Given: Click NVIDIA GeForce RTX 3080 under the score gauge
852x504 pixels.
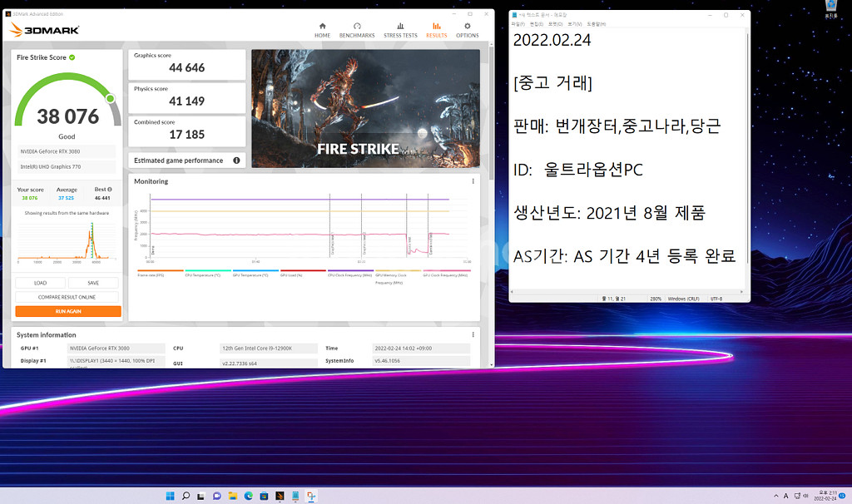Looking at the screenshot, I should click(67, 151).
